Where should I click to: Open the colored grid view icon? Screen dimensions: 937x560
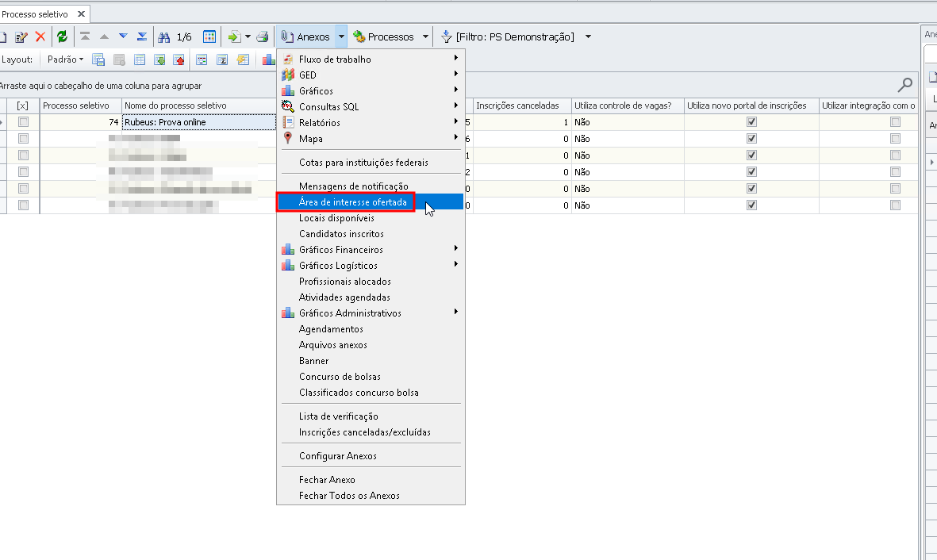[x=209, y=37]
